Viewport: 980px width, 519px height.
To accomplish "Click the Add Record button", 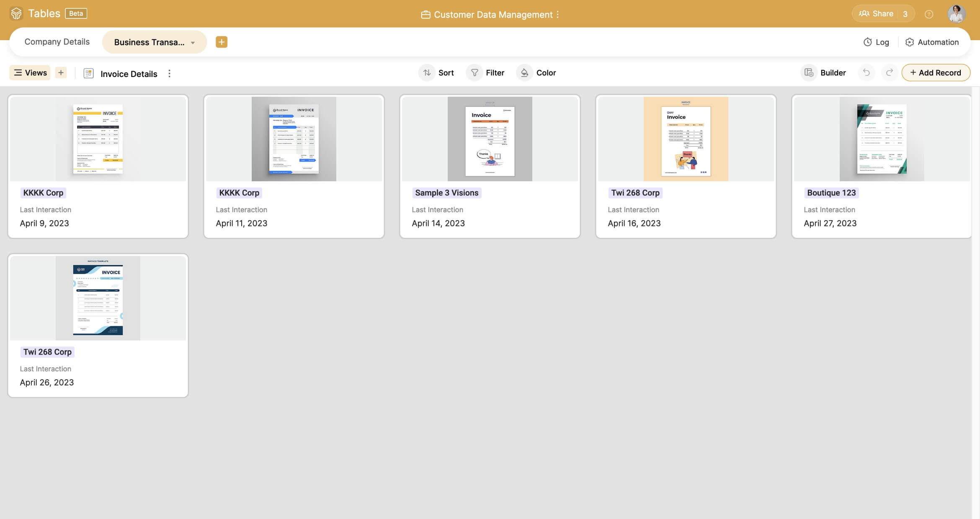I will tap(936, 73).
